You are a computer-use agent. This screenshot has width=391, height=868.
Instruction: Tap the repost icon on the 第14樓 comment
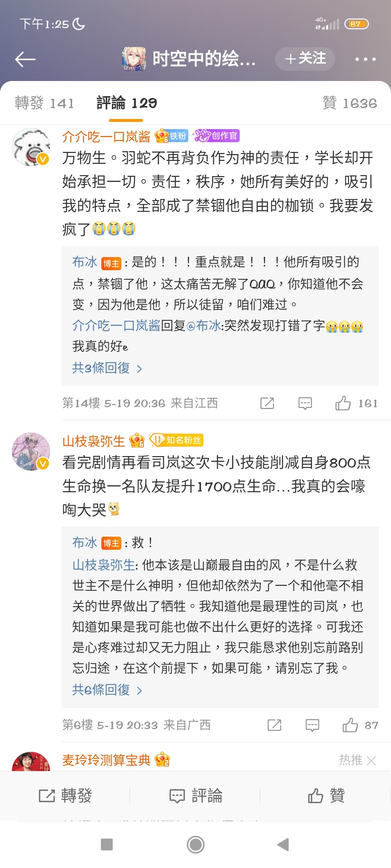pyautogui.click(x=267, y=403)
